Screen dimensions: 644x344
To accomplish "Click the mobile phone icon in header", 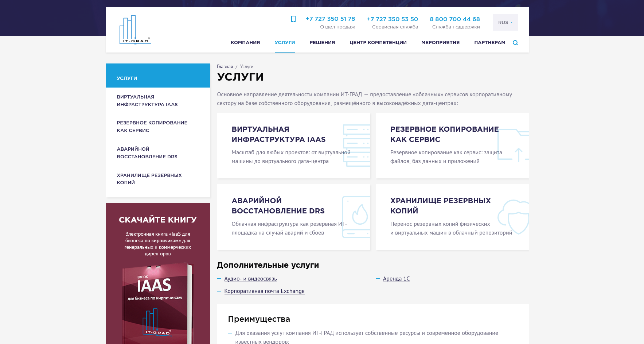I will 293,19.
